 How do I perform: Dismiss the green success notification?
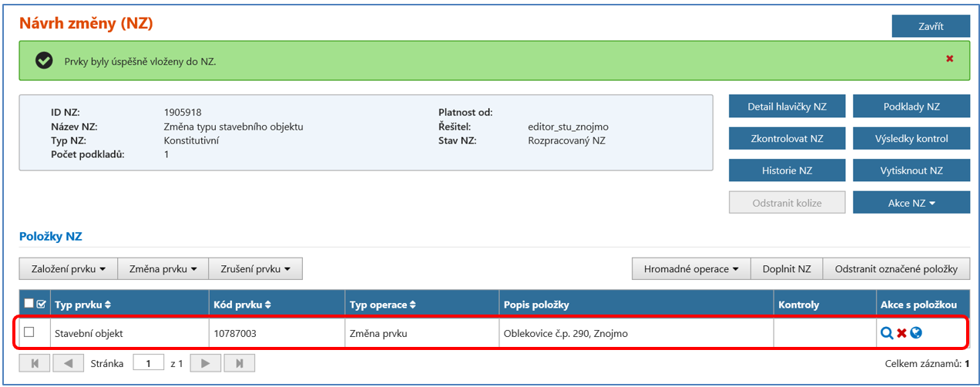(949, 59)
